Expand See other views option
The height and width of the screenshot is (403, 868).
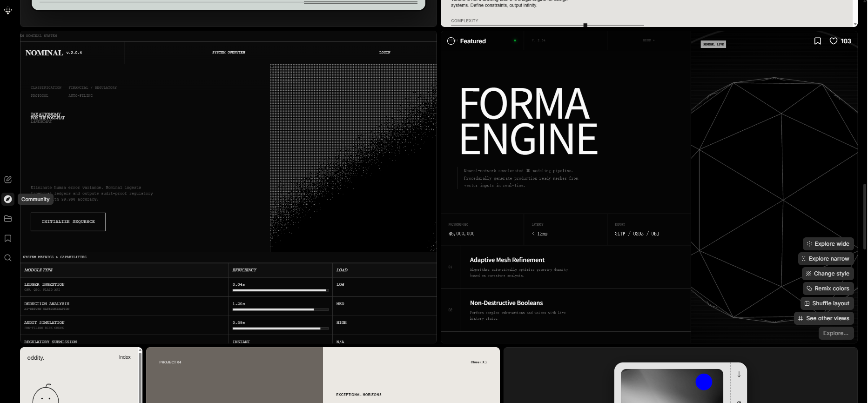point(824,318)
